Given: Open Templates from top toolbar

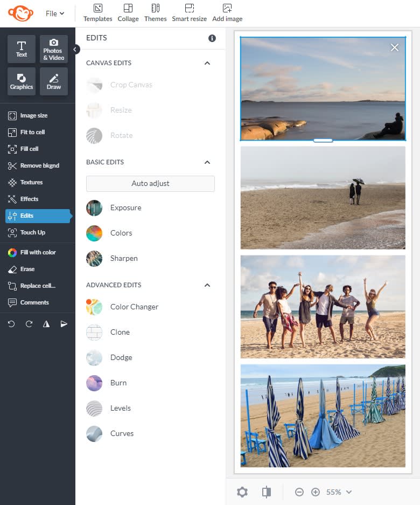Looking at the screenshot, I should [98, 13].
